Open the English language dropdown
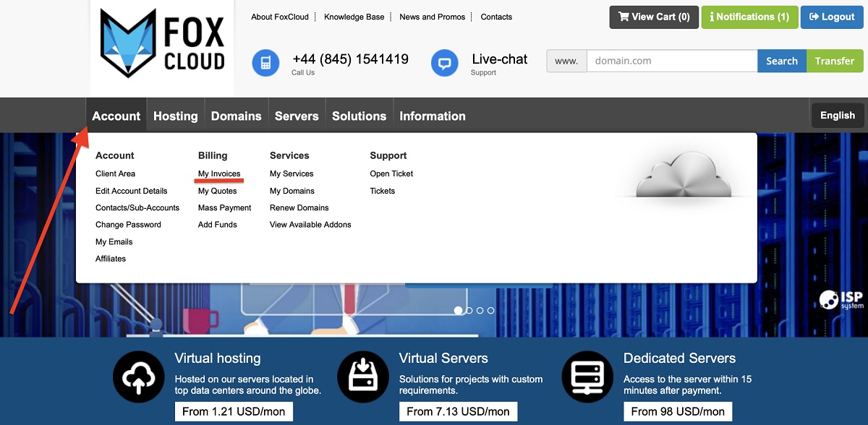Image resolution: width=868 pixels, height=425 pixels. pos(837,115)
